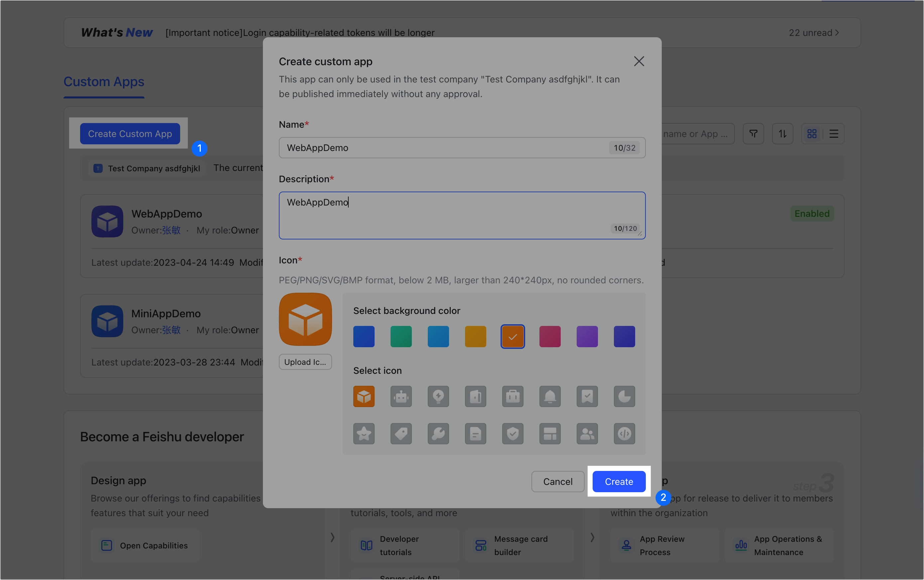Click the MiniAppDemo app title in list
Viewport: 924px width, 580px height.
pyautogui.click(x=166, y=313)
